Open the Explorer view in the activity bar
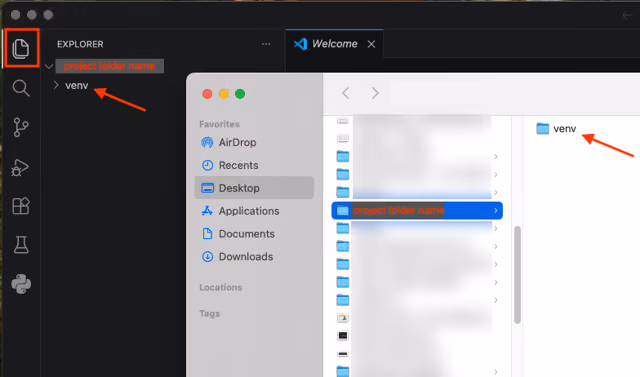 coord(21,48)
